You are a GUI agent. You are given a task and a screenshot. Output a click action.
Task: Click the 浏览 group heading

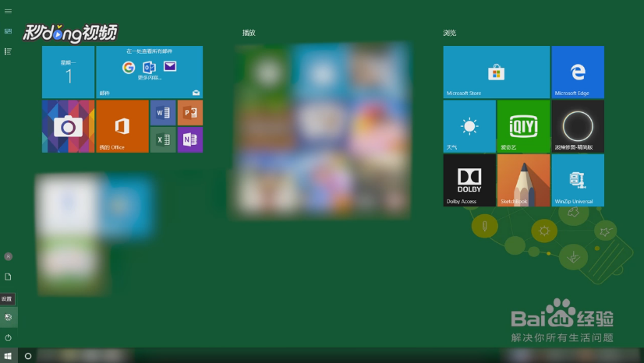pos(450,33)
